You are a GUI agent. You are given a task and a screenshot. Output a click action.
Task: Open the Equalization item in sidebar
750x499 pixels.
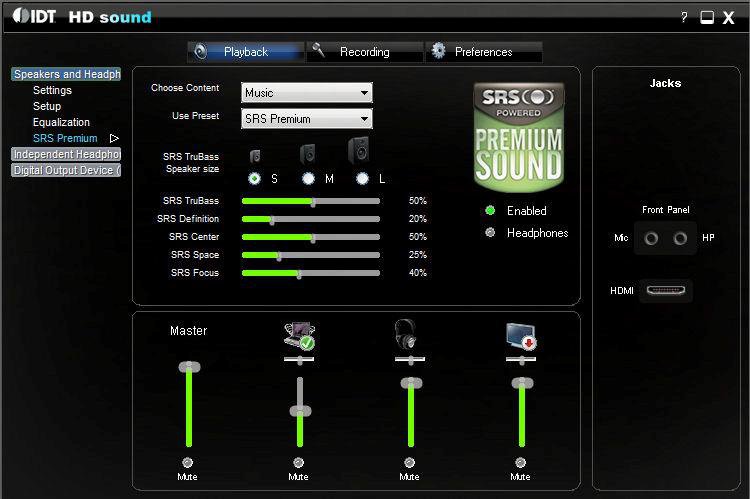[x=61, y=122]
